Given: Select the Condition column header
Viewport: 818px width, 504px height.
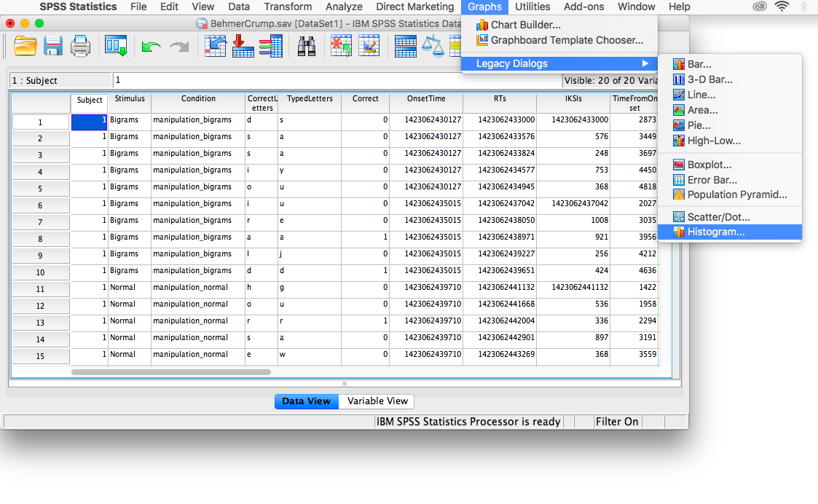Looking at the screenshot, I should [198, 103].
